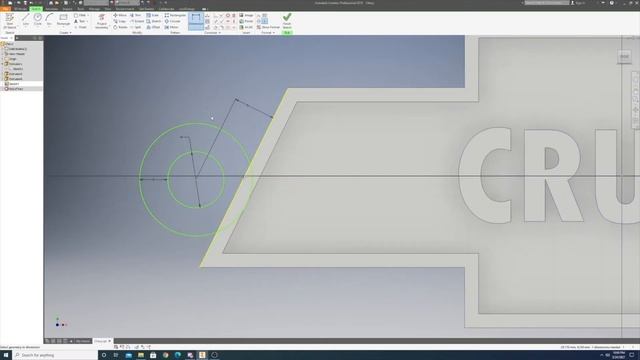Pick the Scale tool
This screenshot has width=640, height=360.
tap(153, 15)
